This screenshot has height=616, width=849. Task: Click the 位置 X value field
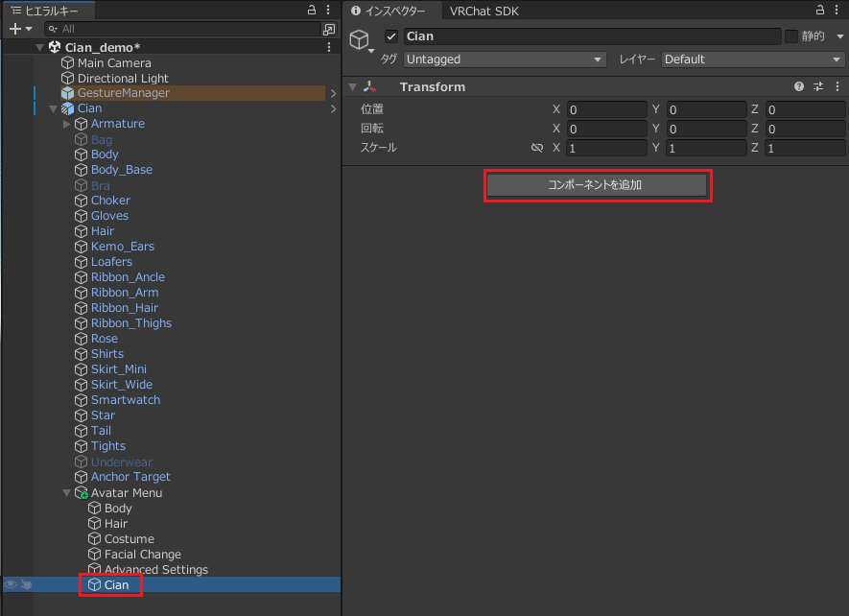click(606, 109)
